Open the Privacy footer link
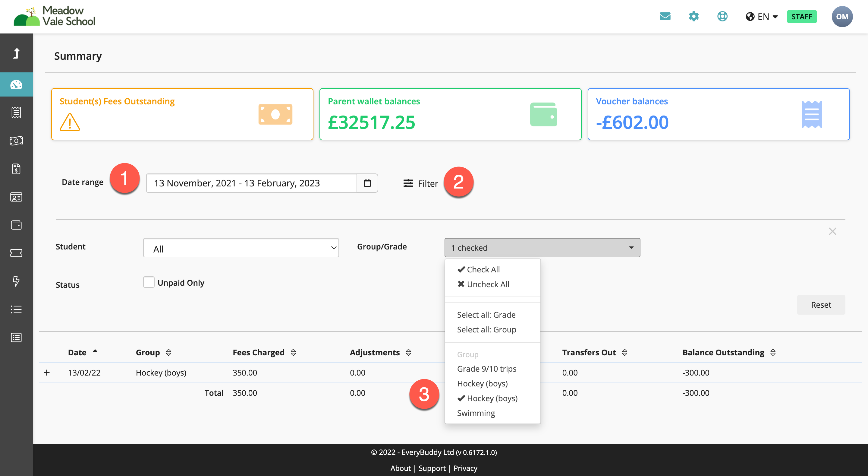Image resolution: width=868 pixels, height=476 pixels. 465,468
